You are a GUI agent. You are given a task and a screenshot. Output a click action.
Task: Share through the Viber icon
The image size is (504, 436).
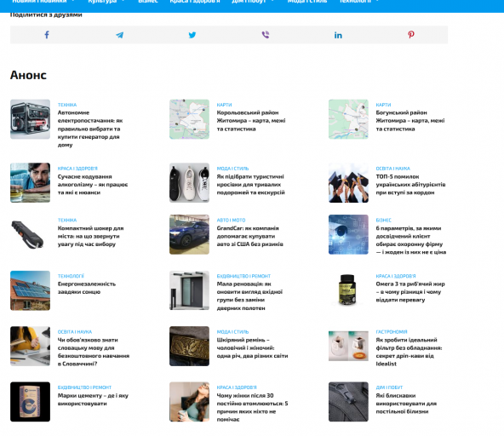pos(265,35)
